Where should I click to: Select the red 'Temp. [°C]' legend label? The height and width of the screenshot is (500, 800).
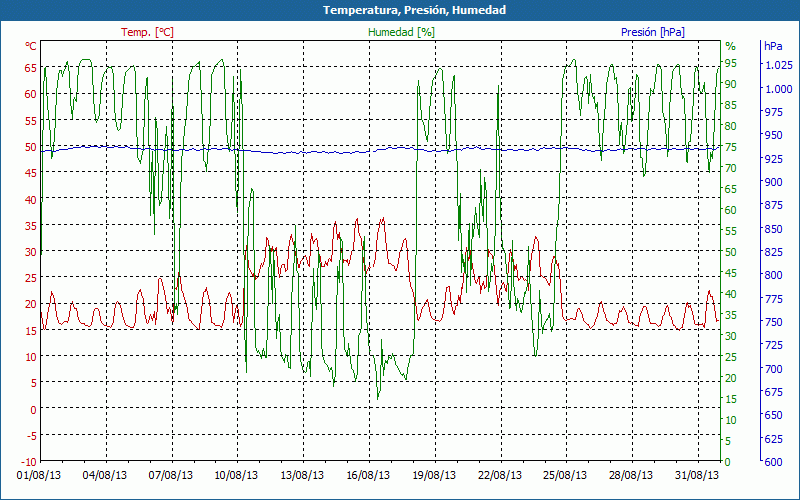click(147, 32)
